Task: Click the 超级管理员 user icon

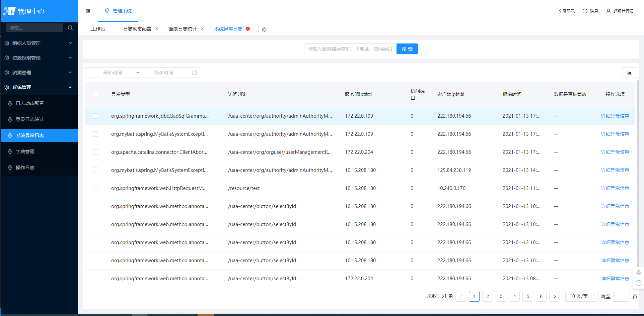Action: pyautogui.click(x=609, y=11)
